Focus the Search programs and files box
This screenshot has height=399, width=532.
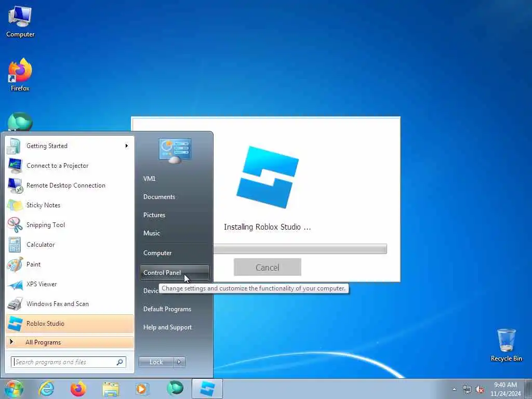point(69,362)
